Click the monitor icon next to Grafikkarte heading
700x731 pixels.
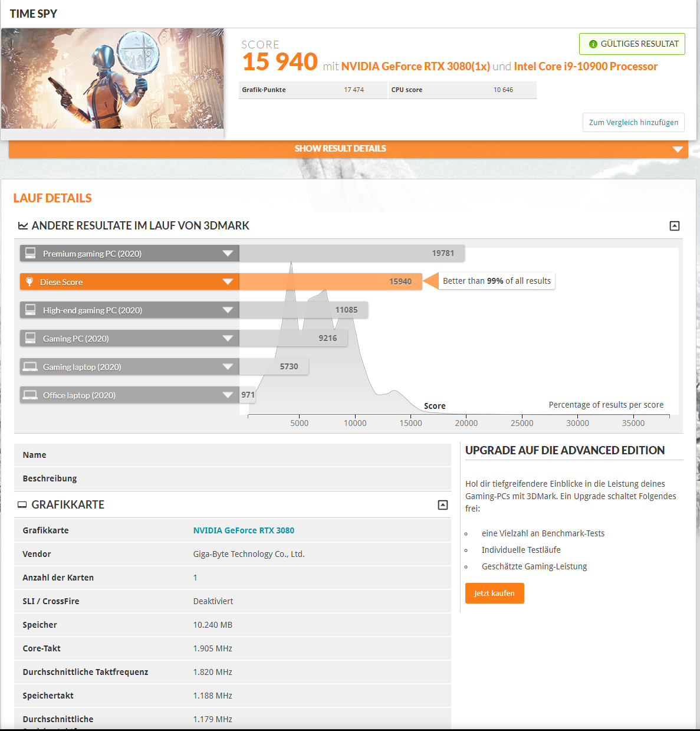(x=22, y=505)
